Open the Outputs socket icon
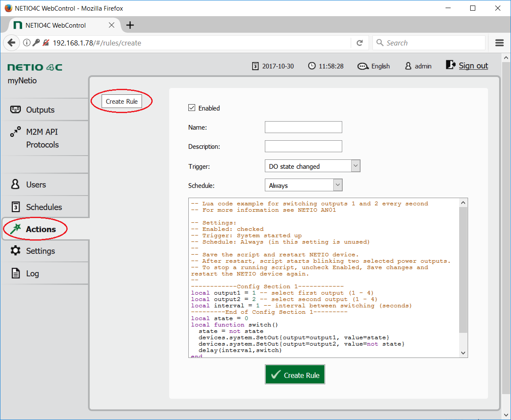Viewport: 511px width, 420px height. [15, 110]
